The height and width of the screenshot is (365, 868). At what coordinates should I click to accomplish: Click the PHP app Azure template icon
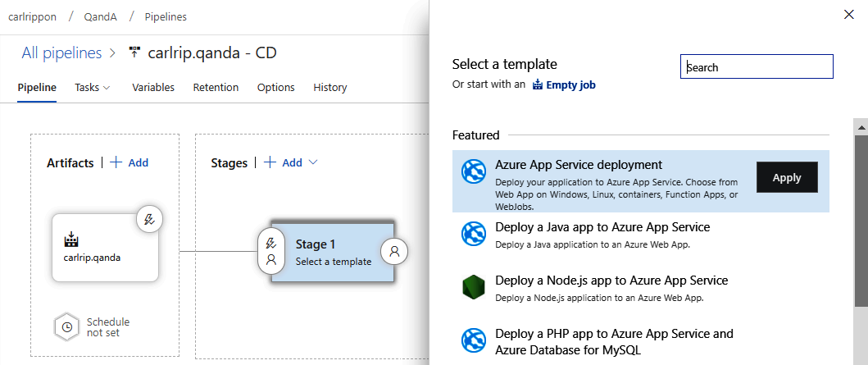point(474,340)
